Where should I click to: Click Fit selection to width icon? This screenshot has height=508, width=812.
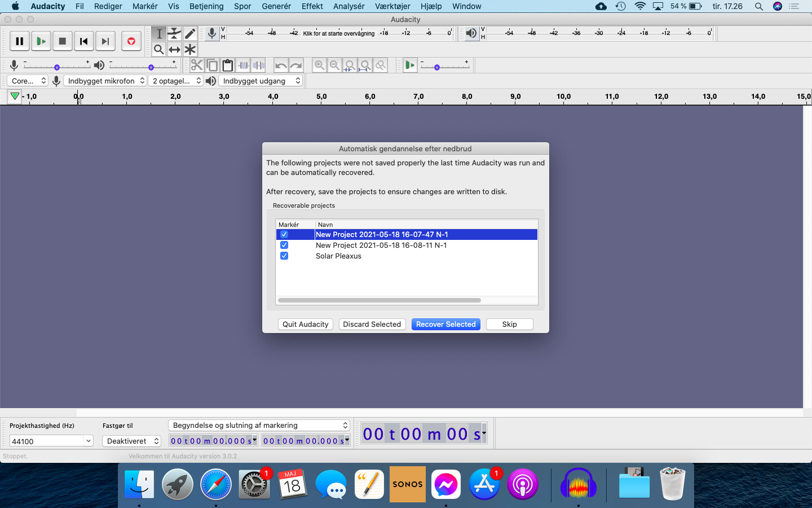tap(350, 65)
